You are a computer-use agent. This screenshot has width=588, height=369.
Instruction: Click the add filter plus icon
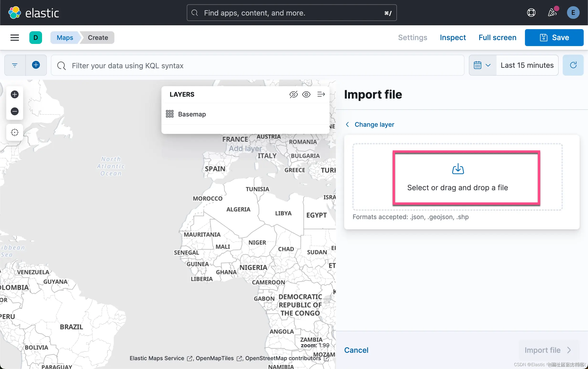pos(36,65)
